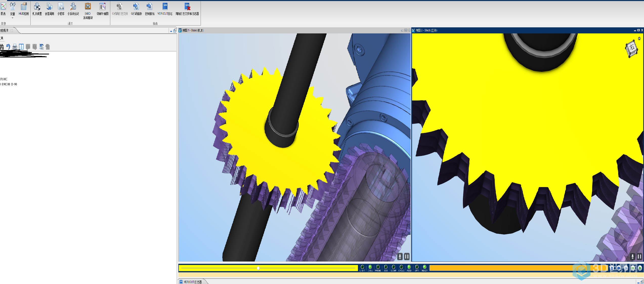Click the exclamation icon in view 2
Screen dimensions: 644x284
pyautogui.click(x=632, y=257)
